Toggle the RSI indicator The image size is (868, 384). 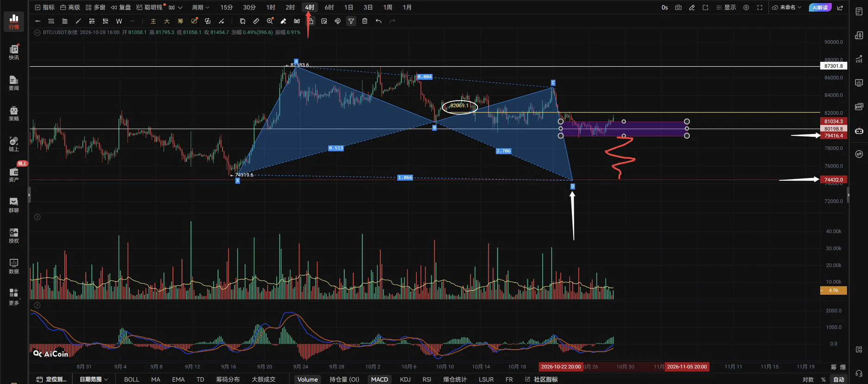click(427, 379)
